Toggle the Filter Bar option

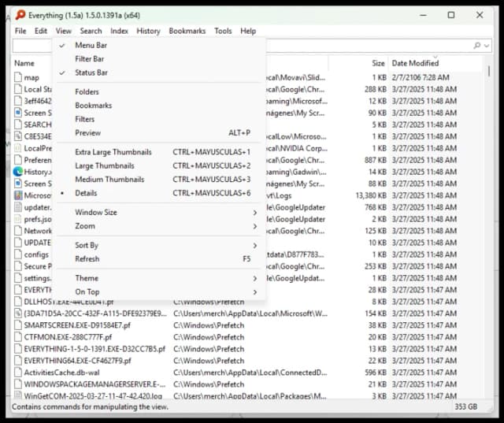pos(159,59)
